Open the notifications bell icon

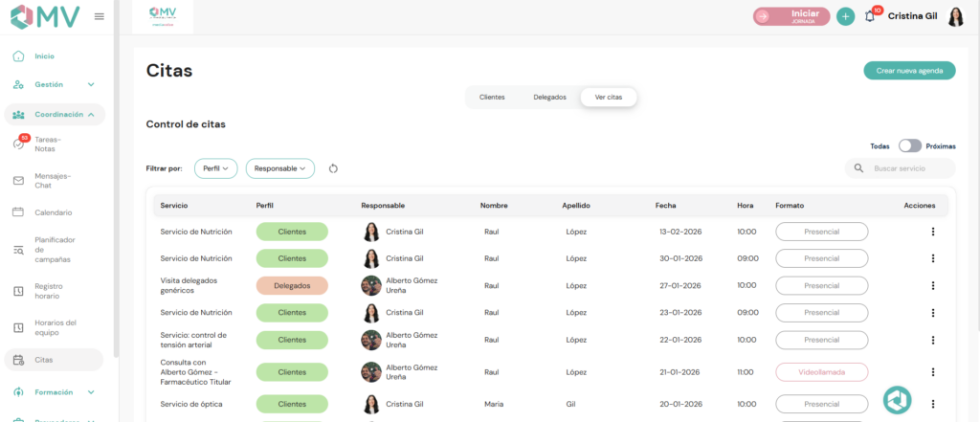[x=869, y=16]
